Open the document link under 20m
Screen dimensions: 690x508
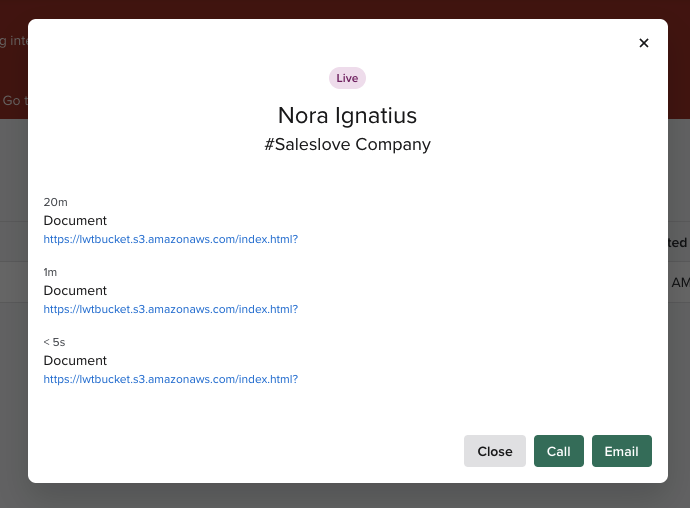coord(171,239)
